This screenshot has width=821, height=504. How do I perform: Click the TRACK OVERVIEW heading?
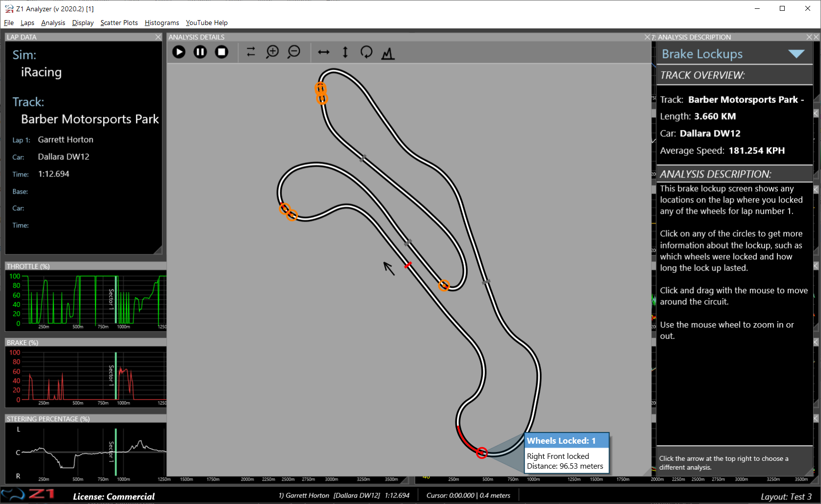click(x=702, y=76)
